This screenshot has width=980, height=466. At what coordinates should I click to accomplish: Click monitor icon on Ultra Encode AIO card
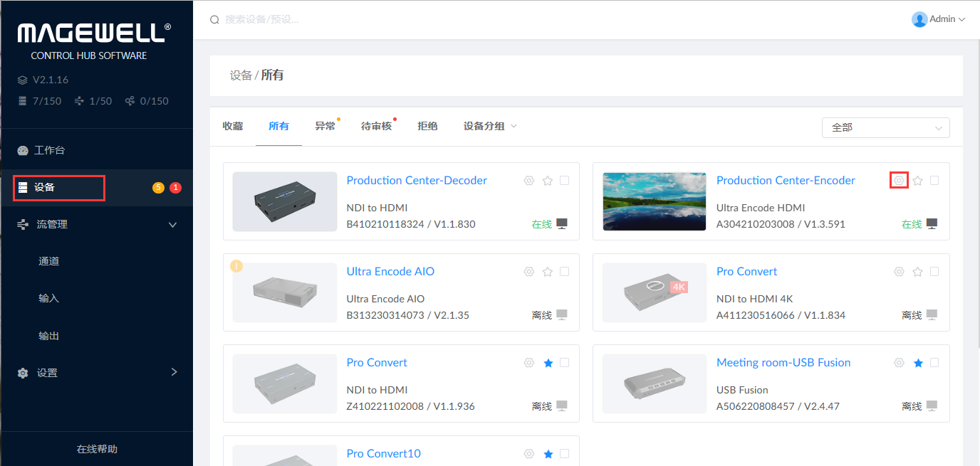[562, 315]
